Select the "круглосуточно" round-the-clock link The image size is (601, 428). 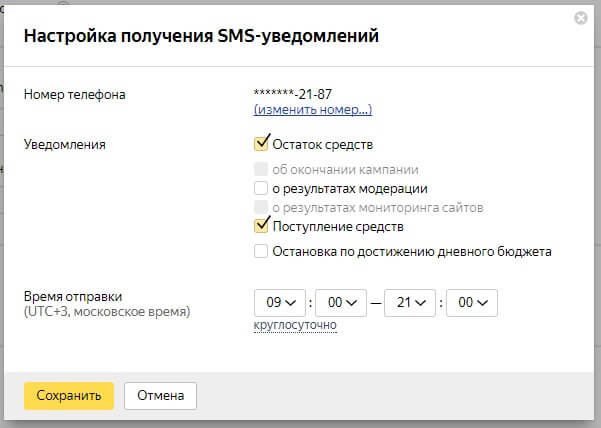pyautogui.click(x=295, y=325)
